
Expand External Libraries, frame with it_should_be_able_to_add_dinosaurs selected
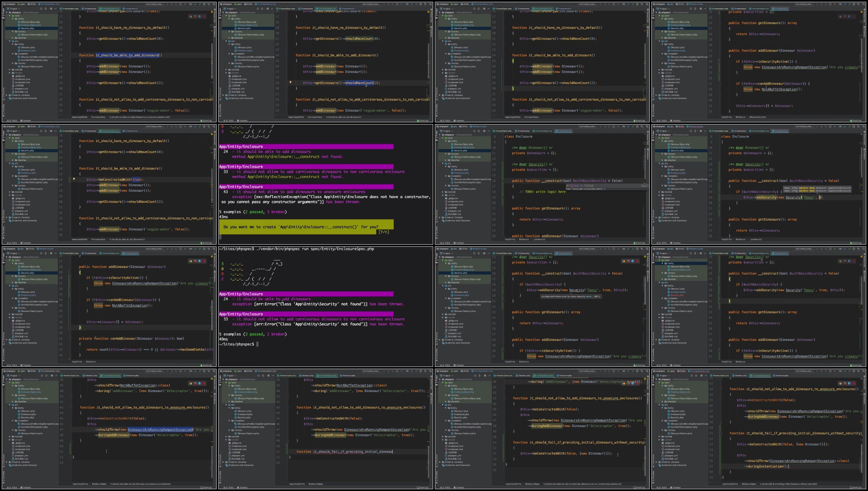(x=7, y=95)
